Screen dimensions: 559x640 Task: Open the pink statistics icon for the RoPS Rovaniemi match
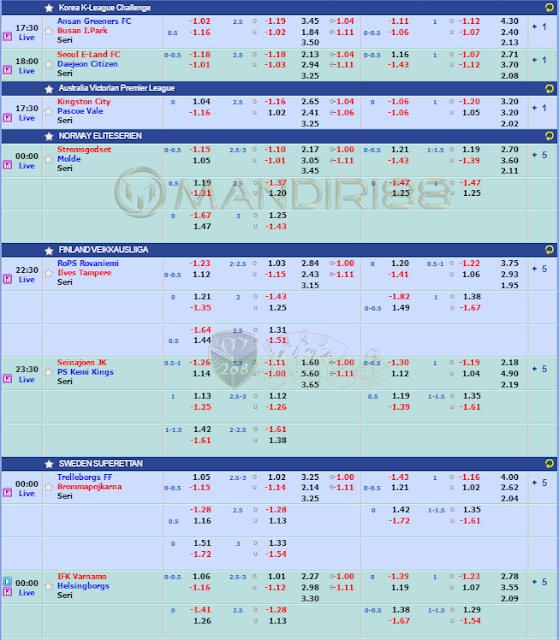7,279
